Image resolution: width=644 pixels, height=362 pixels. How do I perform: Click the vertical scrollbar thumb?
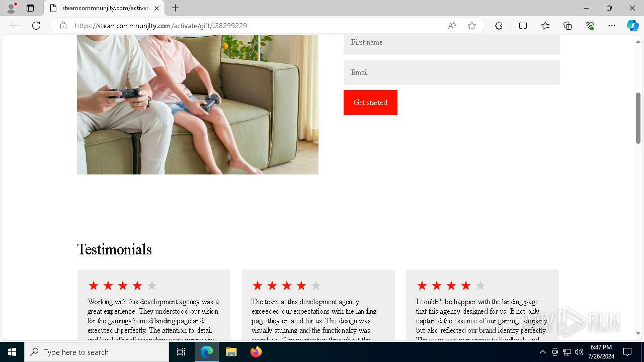pos(638,118)
